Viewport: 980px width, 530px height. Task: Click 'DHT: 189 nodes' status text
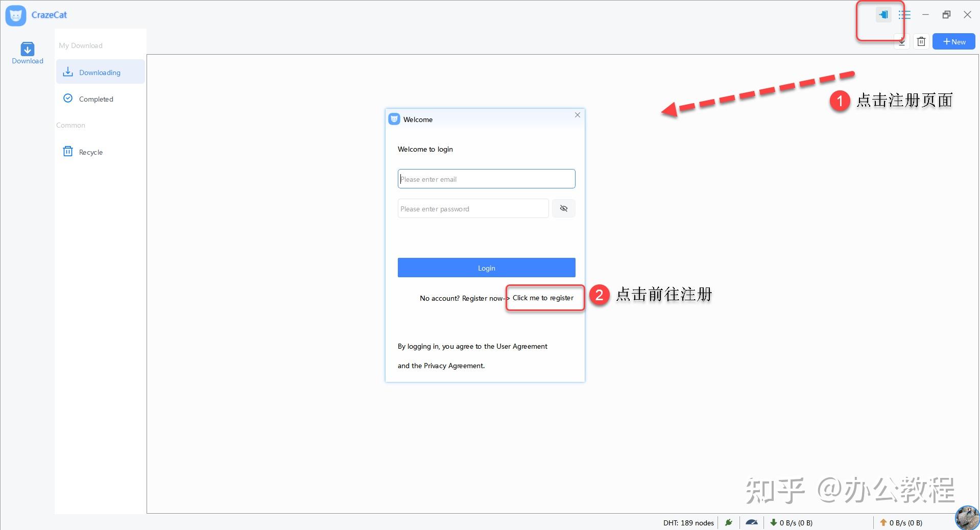688,523
